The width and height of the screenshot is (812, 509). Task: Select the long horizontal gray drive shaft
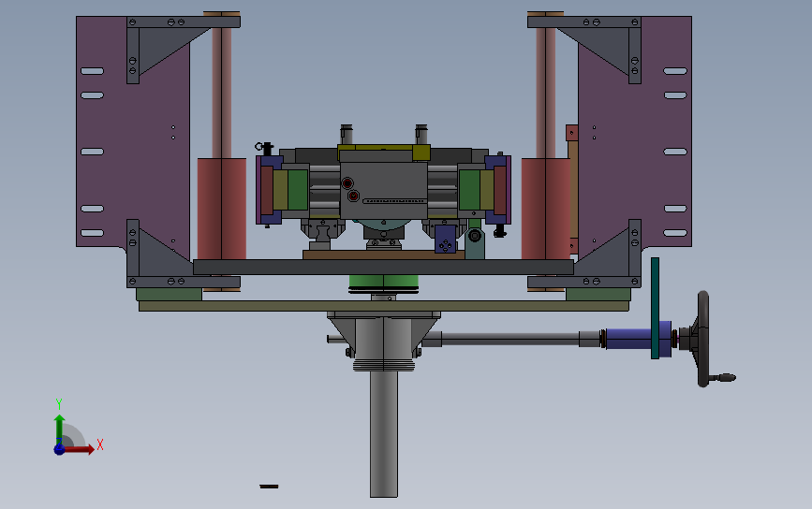[x=510, y=340]
